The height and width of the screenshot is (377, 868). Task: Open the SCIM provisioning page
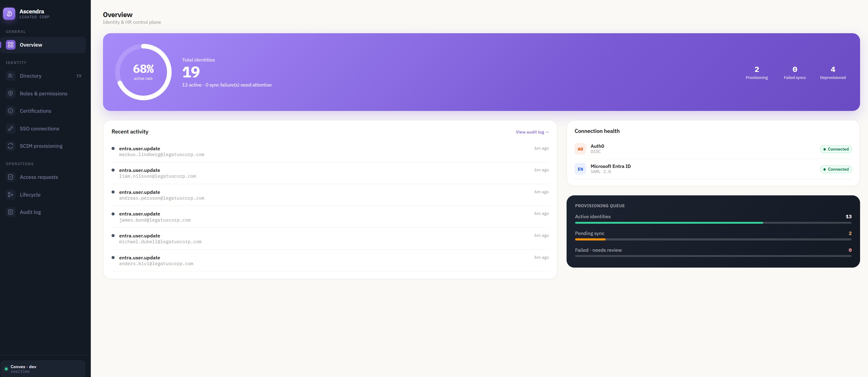pos(43,146)
